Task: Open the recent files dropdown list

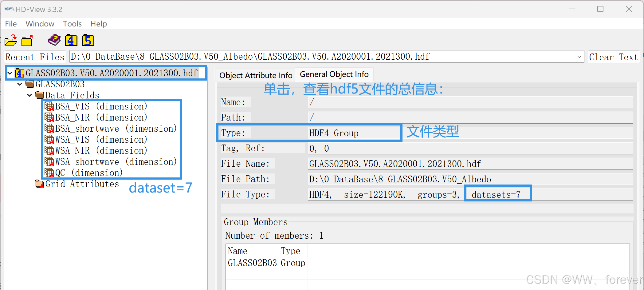Action: click(579, 56)
